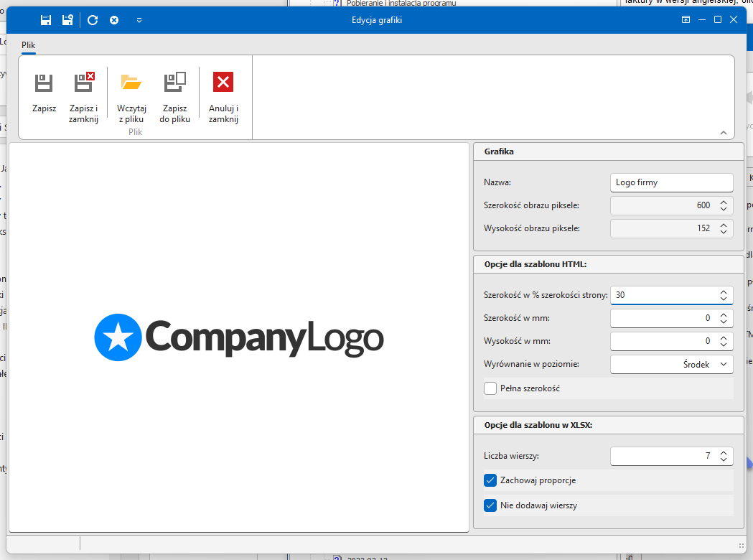Click the Zapisz ribbon icon
This screenshot has height=560, width=753.
coord(44,83)
